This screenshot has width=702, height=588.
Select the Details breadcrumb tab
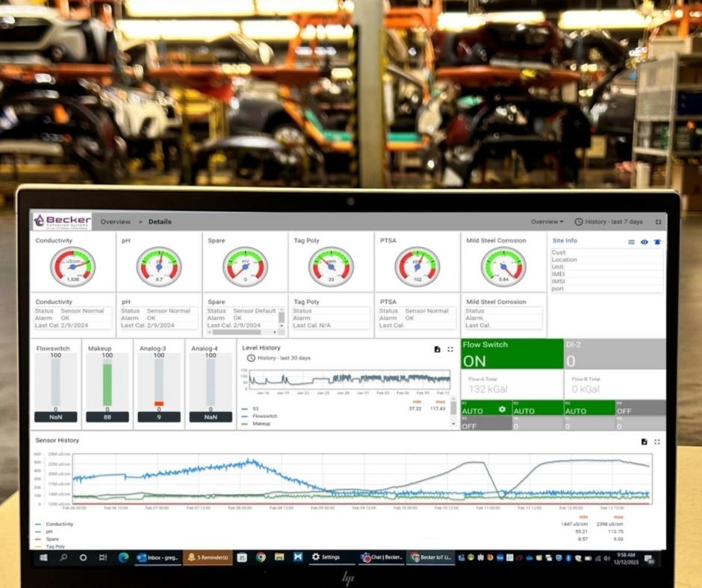161,222
